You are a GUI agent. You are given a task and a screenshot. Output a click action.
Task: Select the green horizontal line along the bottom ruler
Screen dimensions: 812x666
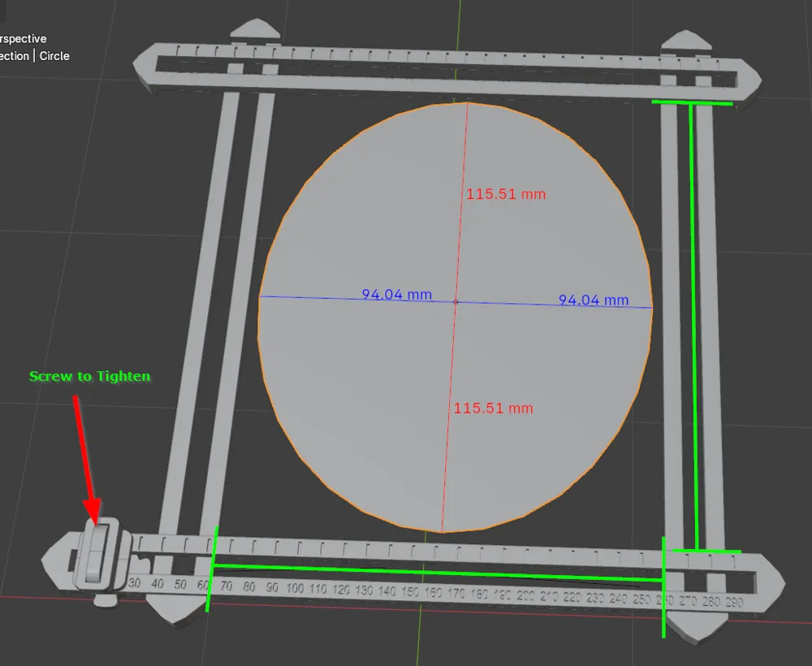coord(438,573)
